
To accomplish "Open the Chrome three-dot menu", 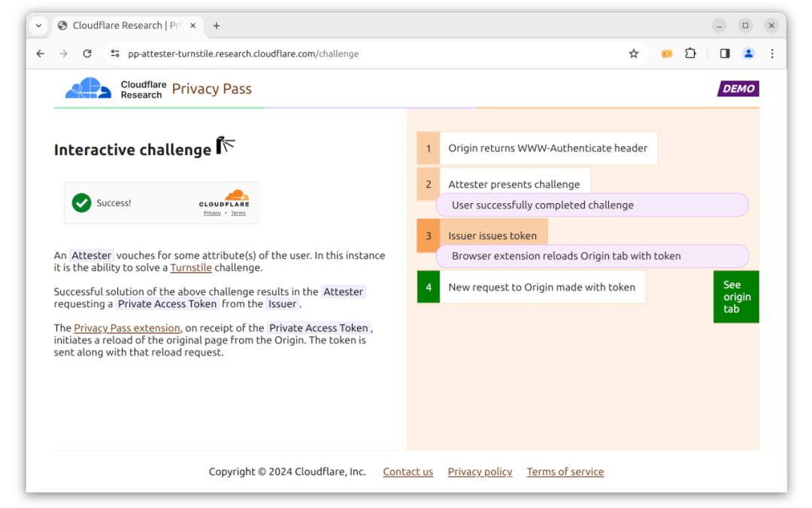I will tap(772, 53).
